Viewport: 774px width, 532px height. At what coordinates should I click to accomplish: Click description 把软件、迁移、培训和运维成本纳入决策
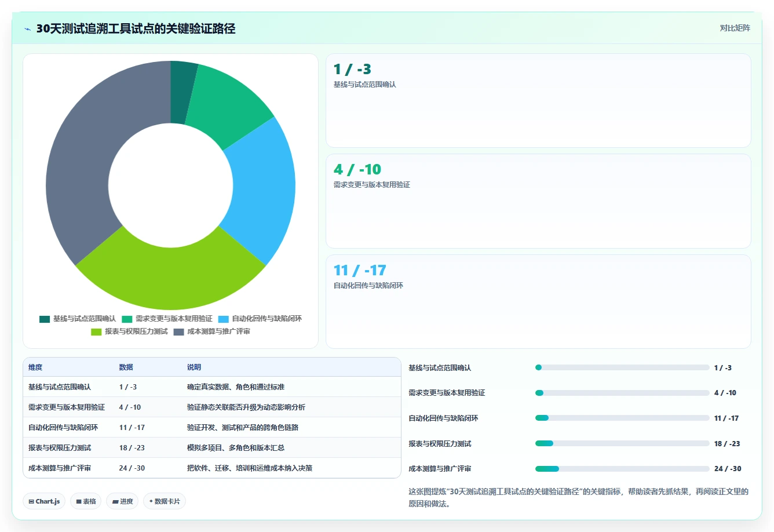click(250, 468)
